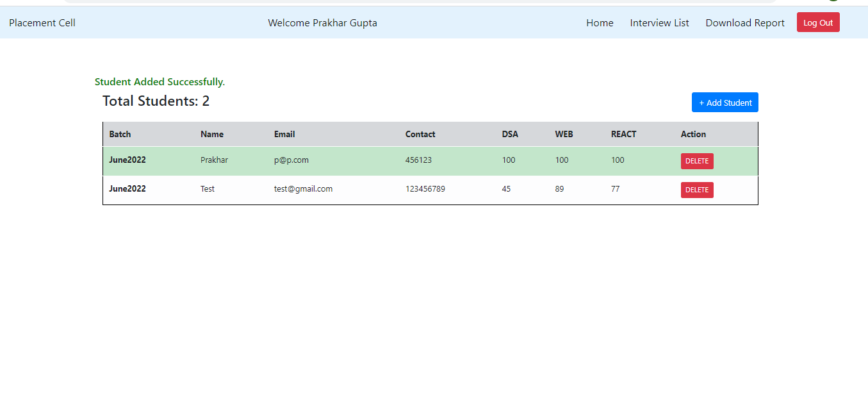Navigate to the Interview List page
The image size is (868, 416).
point(659,22)
